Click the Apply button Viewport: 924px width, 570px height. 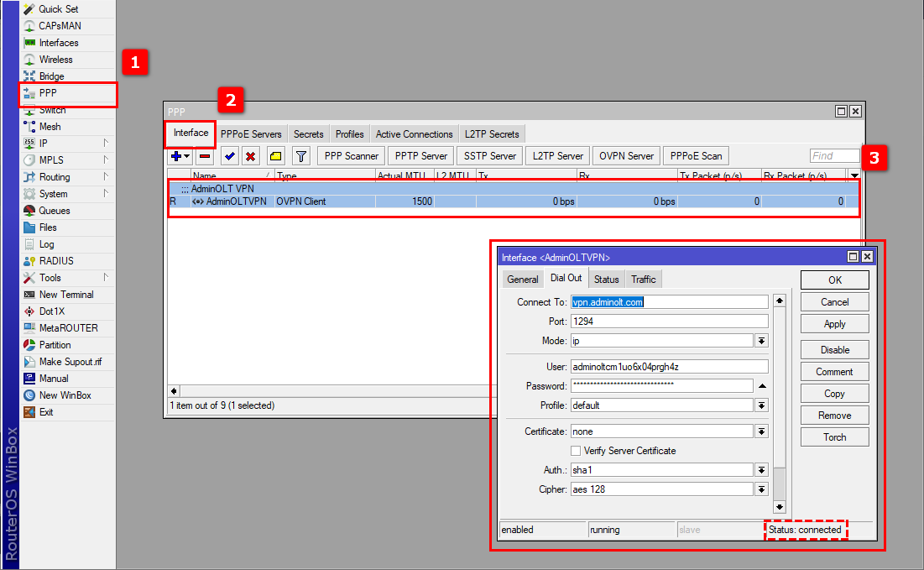pyautogui.click(x=834, y=324)
